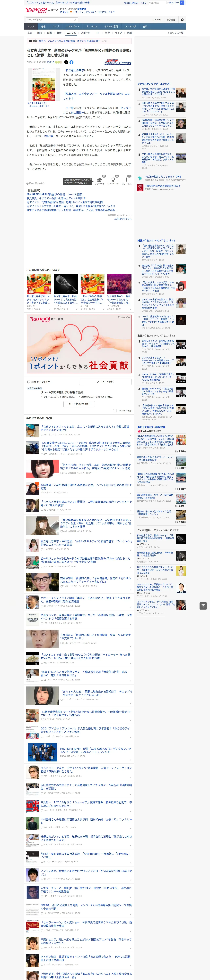Open the 作曲家・桑原聖氏 Arte Refact article
The image size is (210, 980).
86,855
